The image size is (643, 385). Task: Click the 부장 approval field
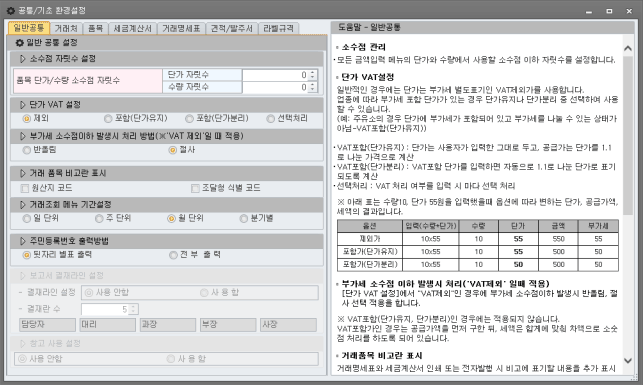228,325
